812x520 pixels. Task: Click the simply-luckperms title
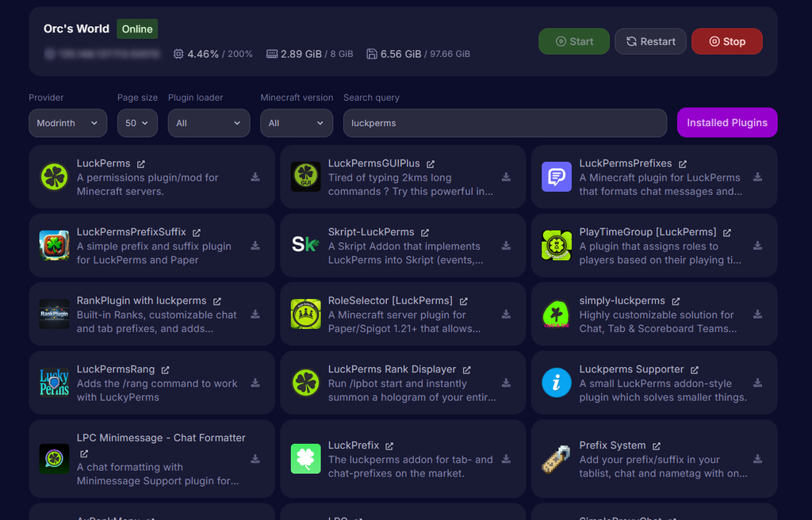[622, 301]
